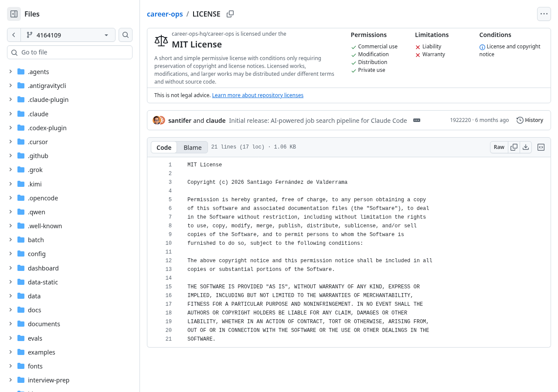This screenshot has height=392, width=558.
Task: Click the .github folder icon
Action: click(x=21, y=155)
